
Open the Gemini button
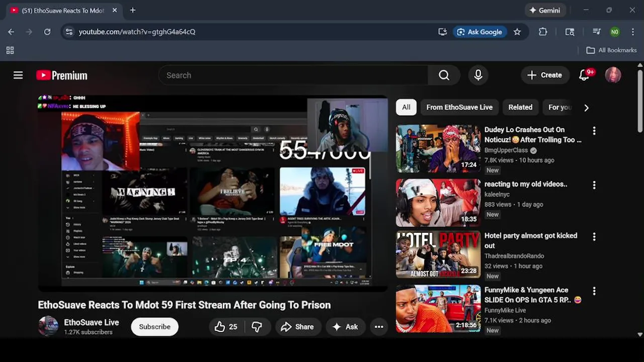pos(545,10)
